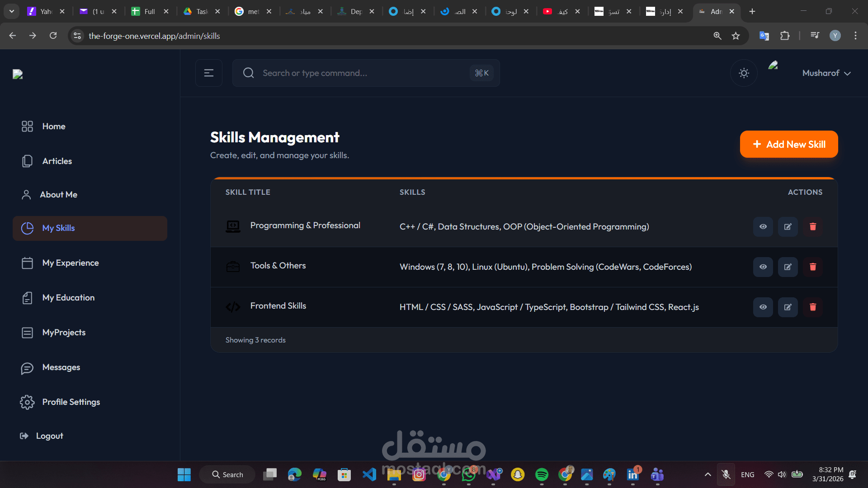Open My Experience in the sidebar
This screenshot has width=868, height=488.
pyautogui.click(x=70, y=263)
